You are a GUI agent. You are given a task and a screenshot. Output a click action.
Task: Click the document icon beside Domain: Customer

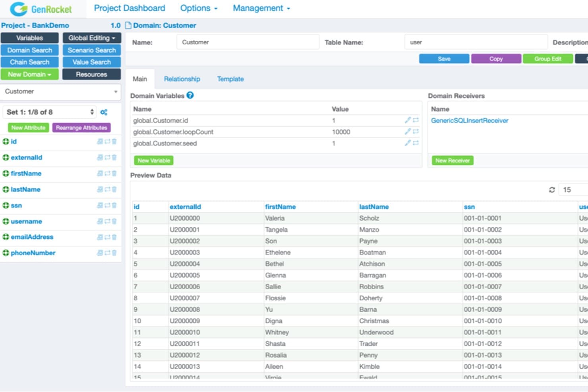(128, 25)
